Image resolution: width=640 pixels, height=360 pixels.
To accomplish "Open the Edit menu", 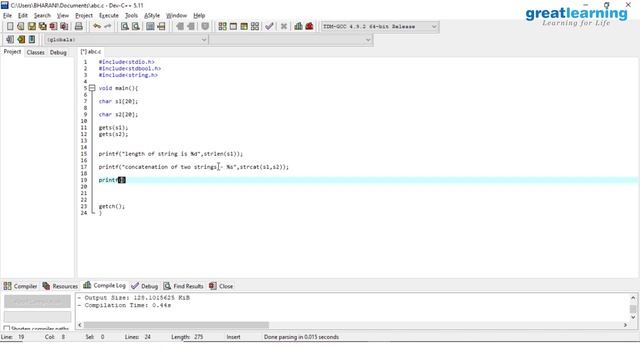I will pos(22,16).
